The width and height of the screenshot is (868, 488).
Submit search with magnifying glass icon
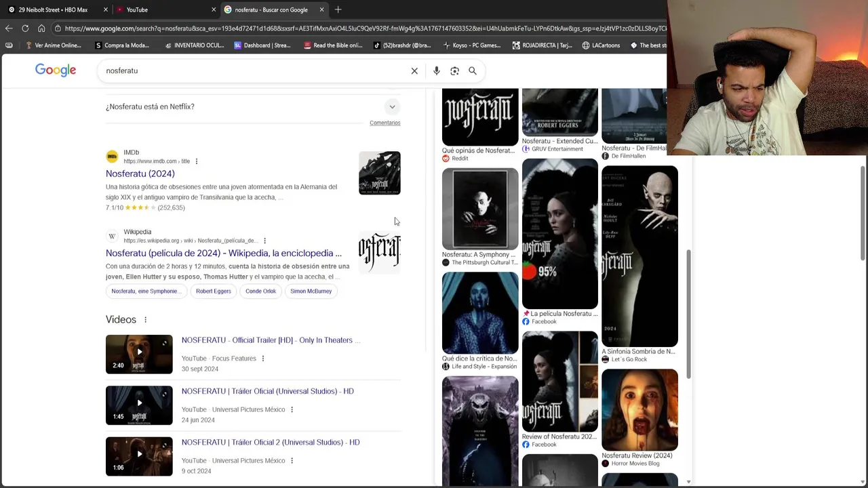click(x=473, y=70)
